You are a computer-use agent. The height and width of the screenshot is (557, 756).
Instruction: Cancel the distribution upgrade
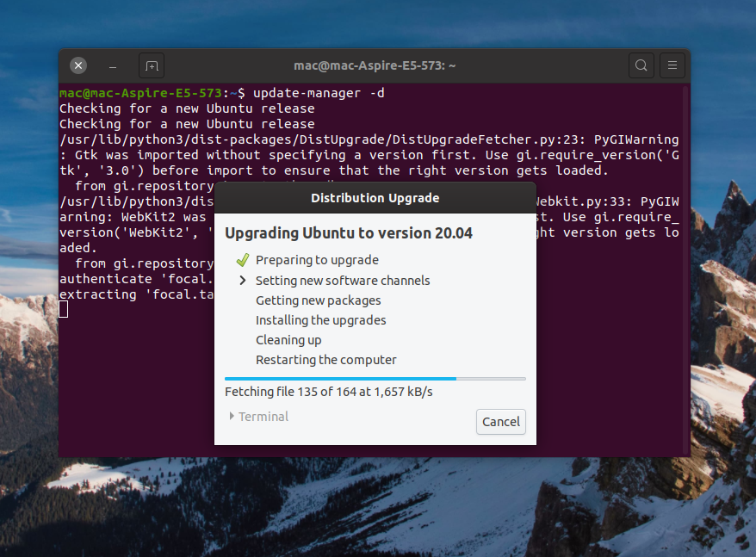click(501, 422)
